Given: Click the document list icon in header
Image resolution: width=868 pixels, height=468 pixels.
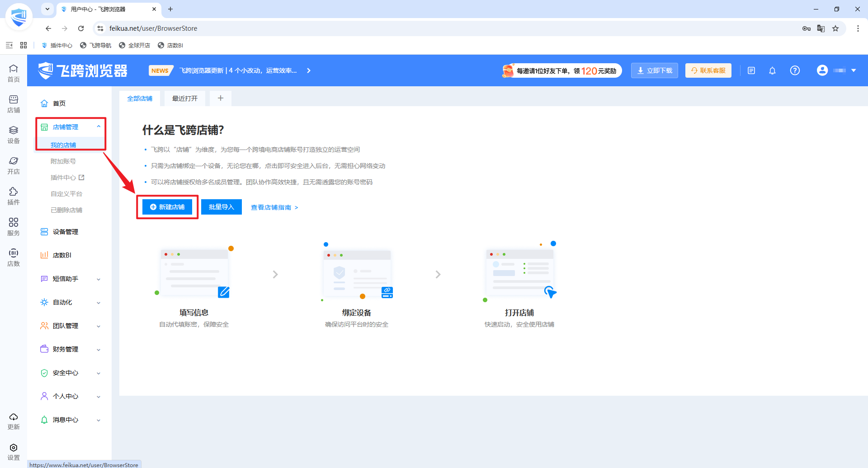Looking at the screenshot, I should coord(751,70).
